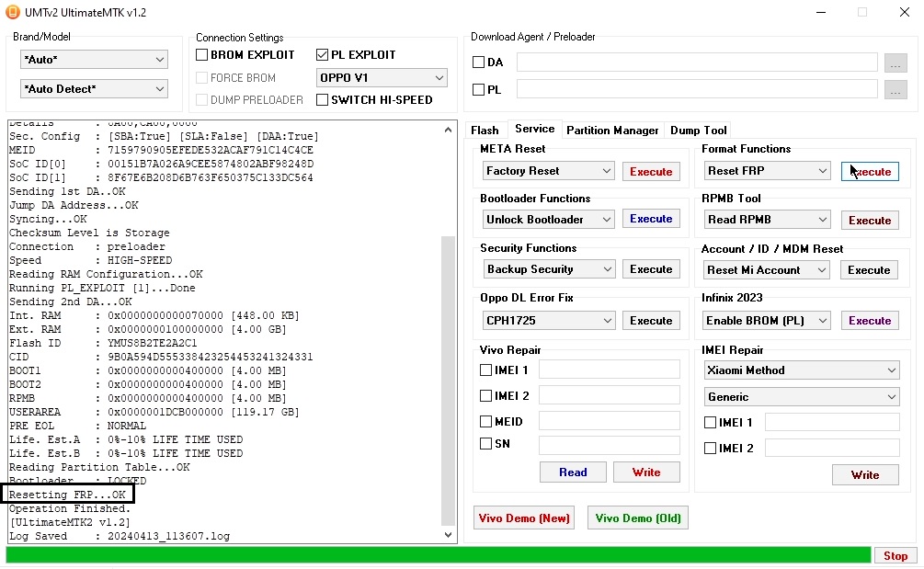Click the Vivo Repair Read button
This screenshot has width=924, height=569.
573,472
